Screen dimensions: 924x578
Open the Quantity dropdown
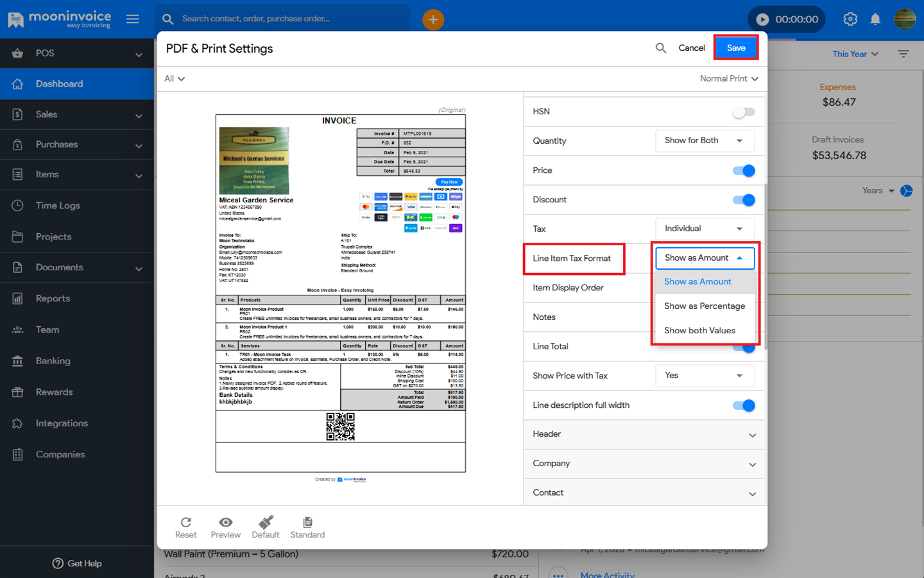tap(705, 141)
